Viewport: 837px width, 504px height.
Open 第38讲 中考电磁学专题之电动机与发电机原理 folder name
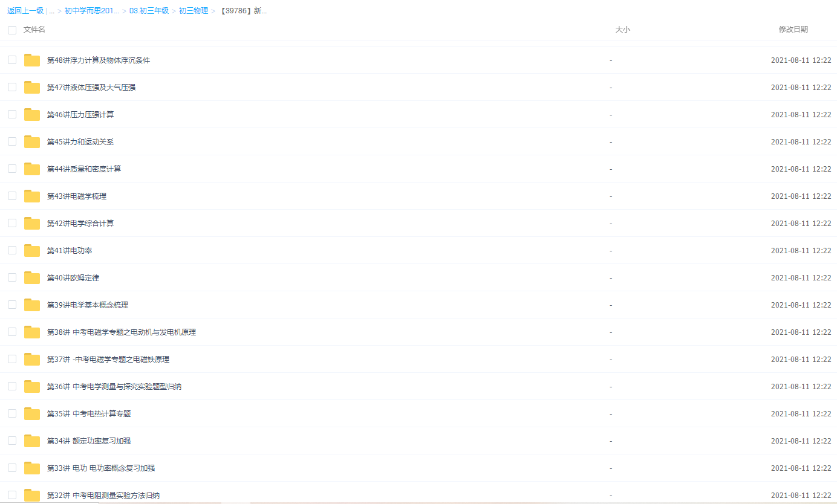pos(121,332)
